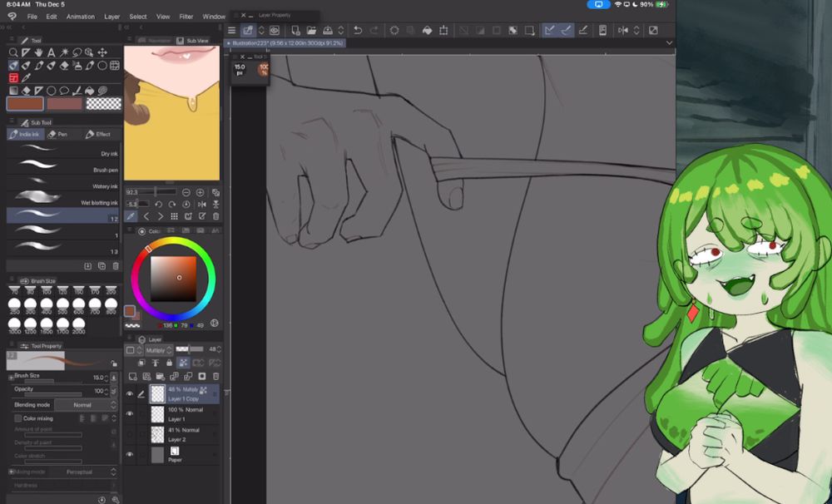This screenshot has height=504, width=832.
Task: Select the main drawing color swatch
Action: click(25, 103)
